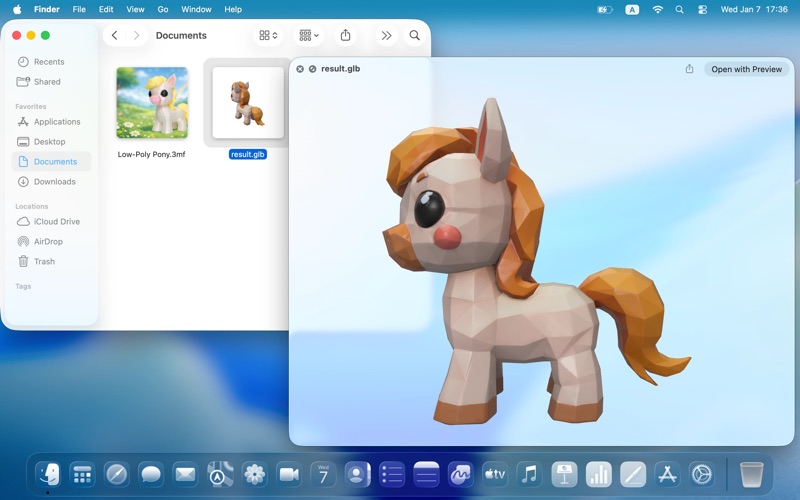This screenshot has width=800, height=500.
Task: Open Launchpad apps grid in the Dock
Action: pos(82,474)
